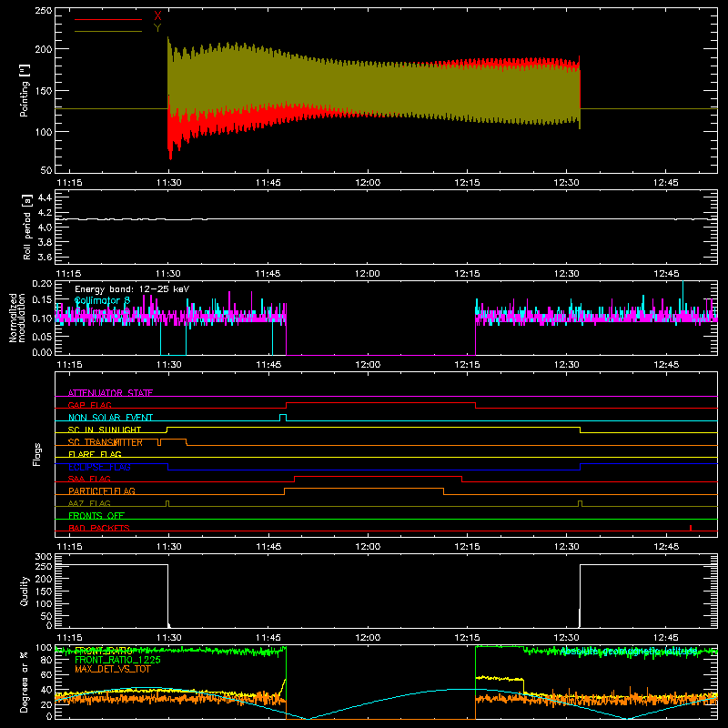The height and width of the screenshot is (728, 728).
Task: Click the Degrees or % axis title
Action: (25, 682)
